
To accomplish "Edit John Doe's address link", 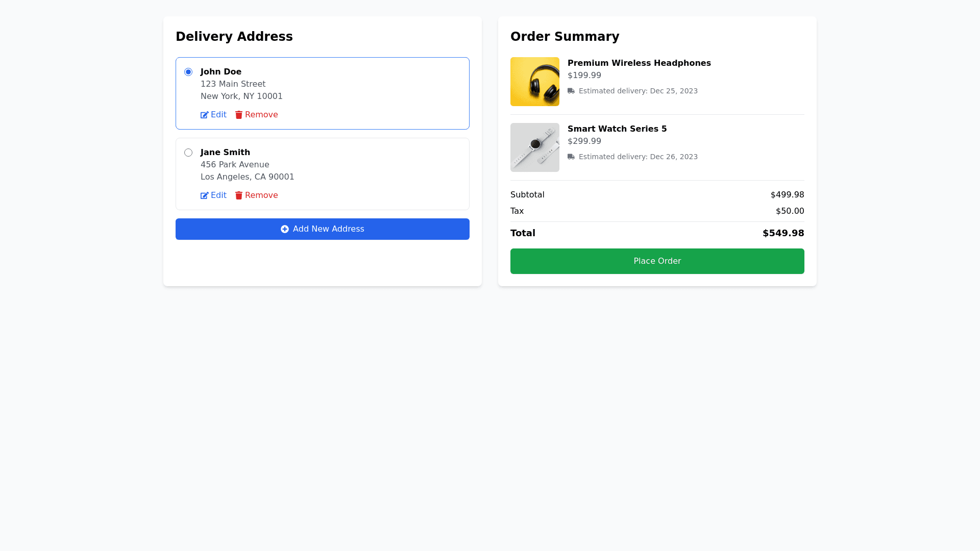I will (x=218, y=115).
